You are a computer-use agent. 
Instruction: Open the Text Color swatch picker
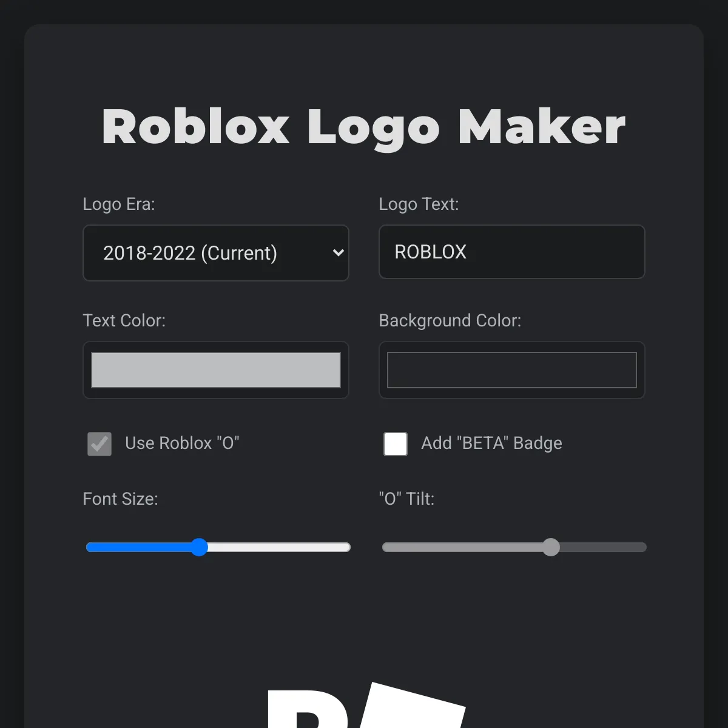coord(216,370)
